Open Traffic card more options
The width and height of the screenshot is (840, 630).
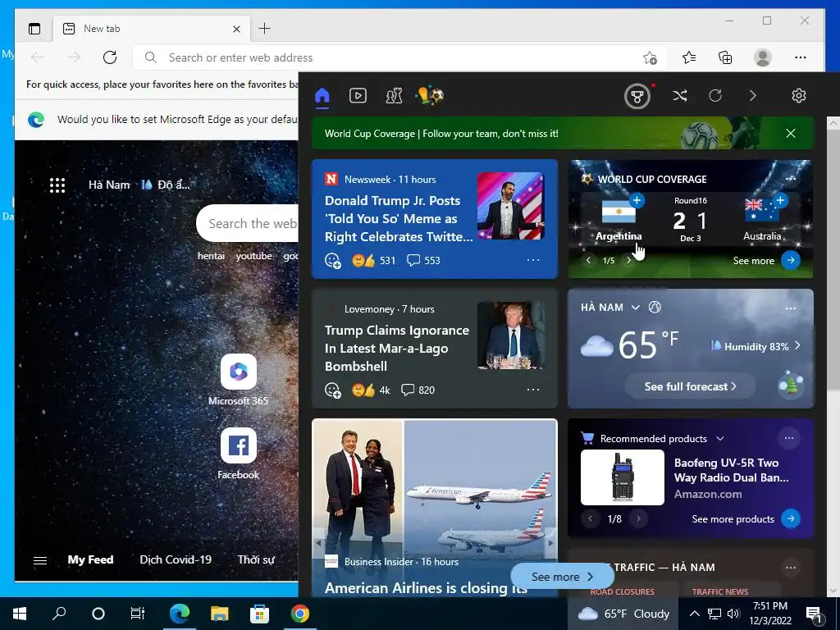coord(791,568)
